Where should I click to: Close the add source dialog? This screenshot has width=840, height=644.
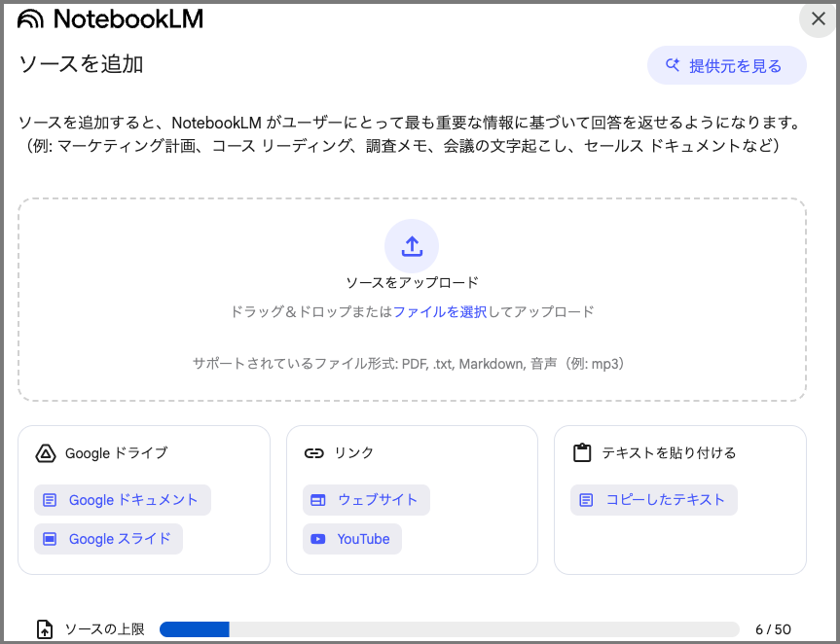coord(818,18)
